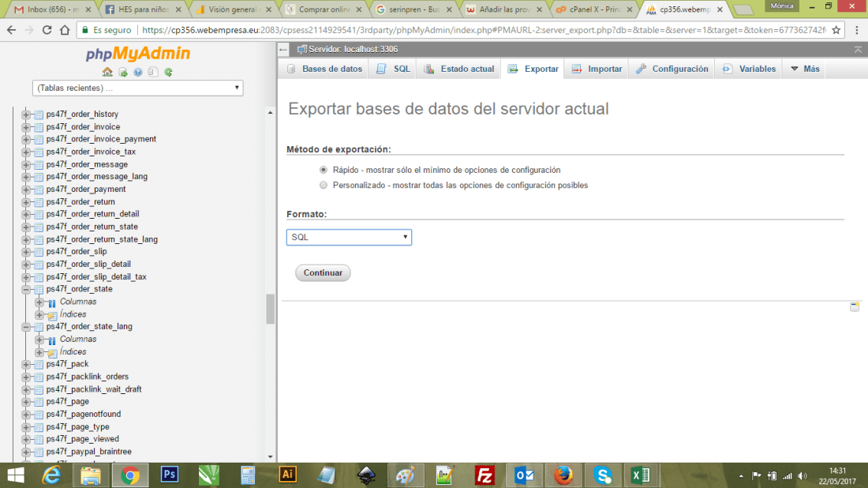
Task: Expand the ps47f_page_type table node
Action: 25,427
